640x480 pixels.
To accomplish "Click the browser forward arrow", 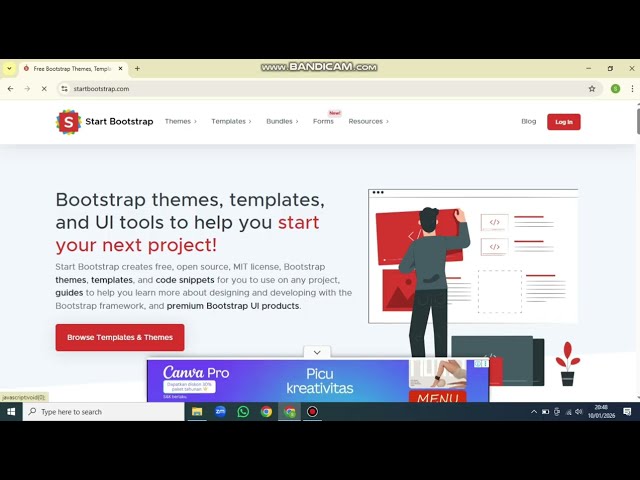I will 27,89.
